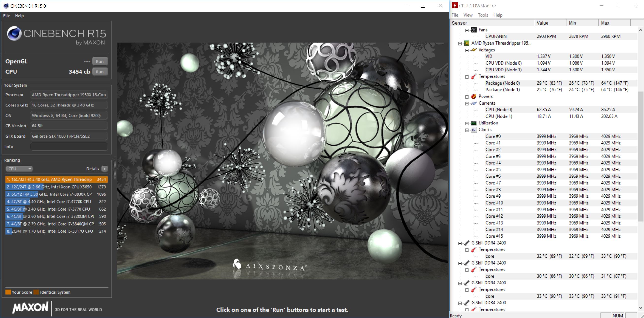Collapse the Clocks tree node

(x=467, y=130)
